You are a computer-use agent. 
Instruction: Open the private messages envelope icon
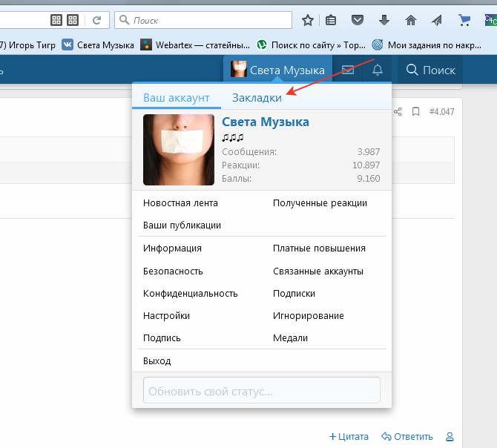(x=347, y=70)
